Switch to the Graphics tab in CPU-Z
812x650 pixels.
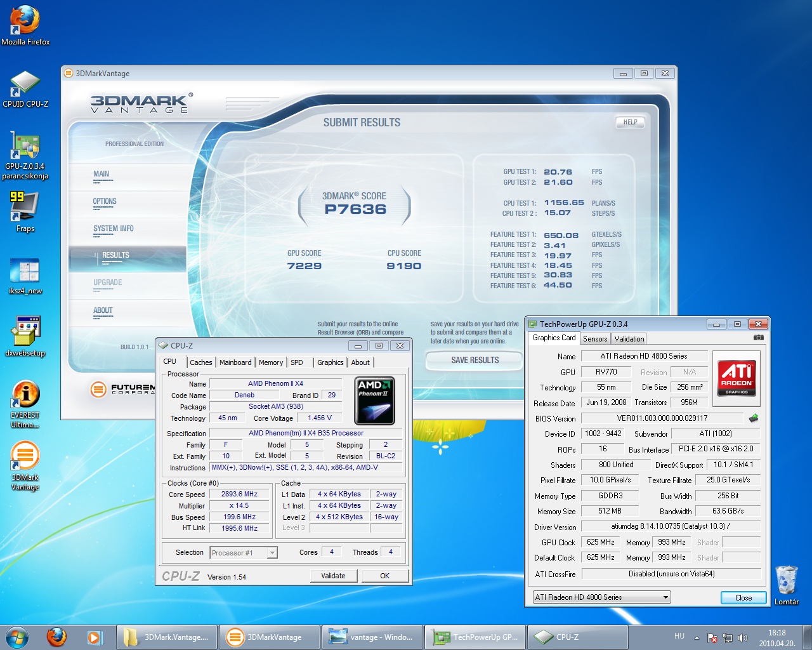tap(331, 362)
